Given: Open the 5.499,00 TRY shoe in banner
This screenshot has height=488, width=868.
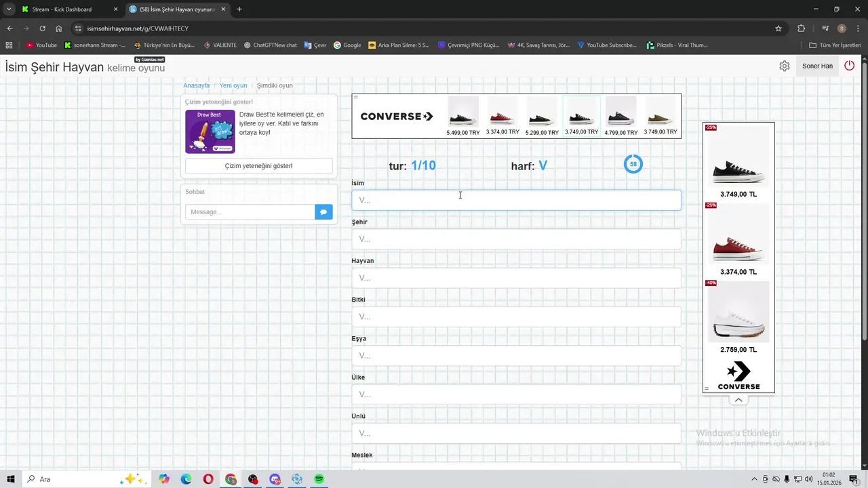Looking at the screenshot, I should [x=463, y=117].
